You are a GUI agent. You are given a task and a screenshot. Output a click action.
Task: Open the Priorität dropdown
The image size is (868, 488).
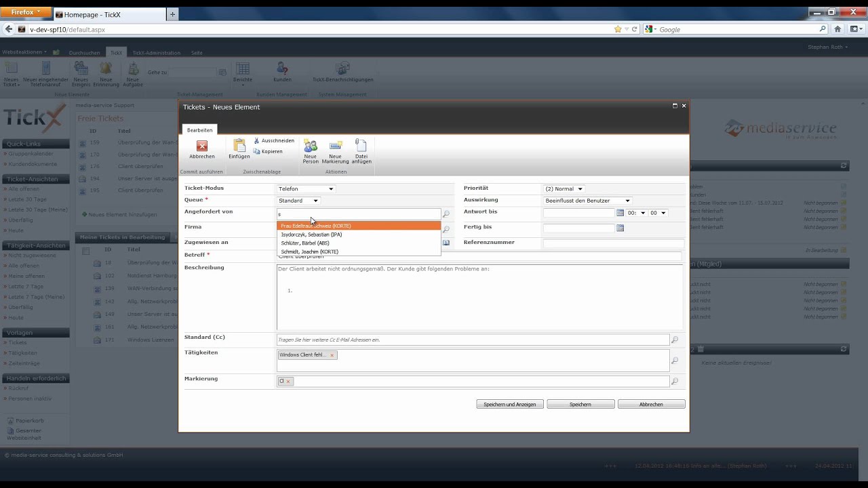pos(564,189)
